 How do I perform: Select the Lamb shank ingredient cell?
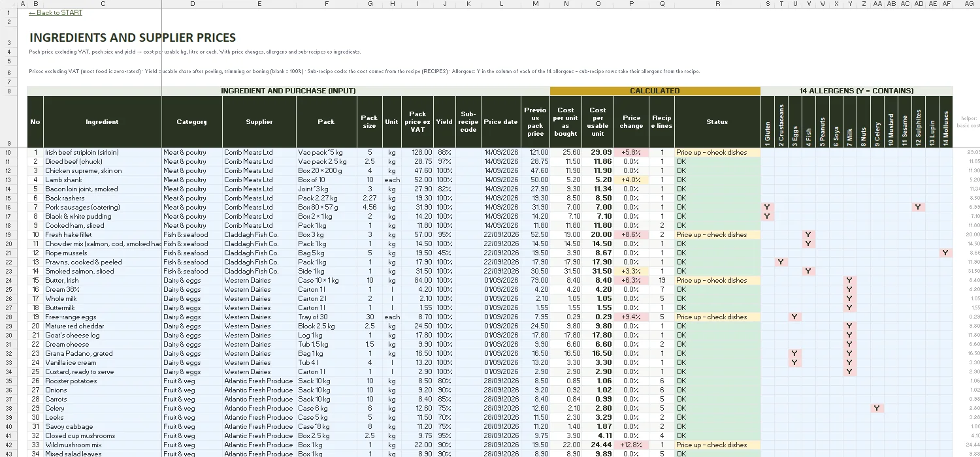102,180
